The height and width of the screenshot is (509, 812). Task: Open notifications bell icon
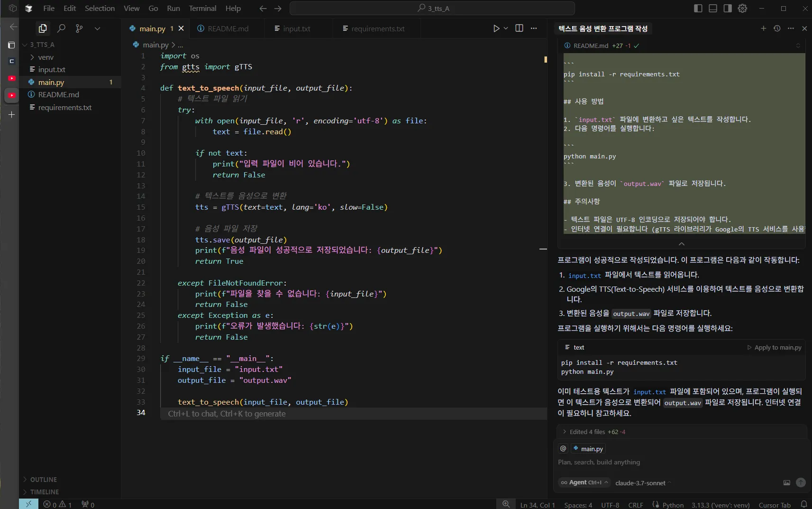tap(804, 504)
